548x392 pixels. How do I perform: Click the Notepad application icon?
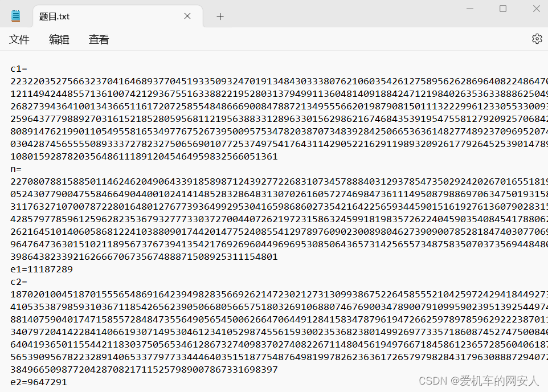click(15, 15)
